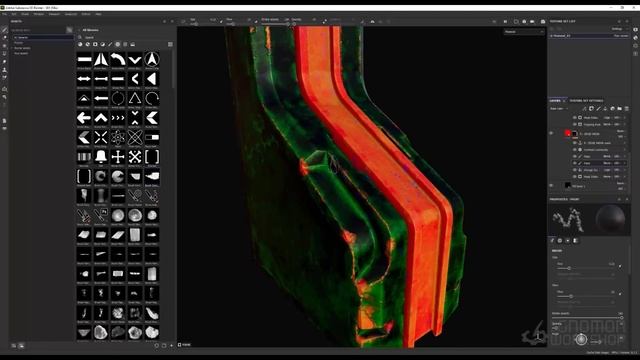
Task: Switch the asset grid view size
Action: pos(170,44)
